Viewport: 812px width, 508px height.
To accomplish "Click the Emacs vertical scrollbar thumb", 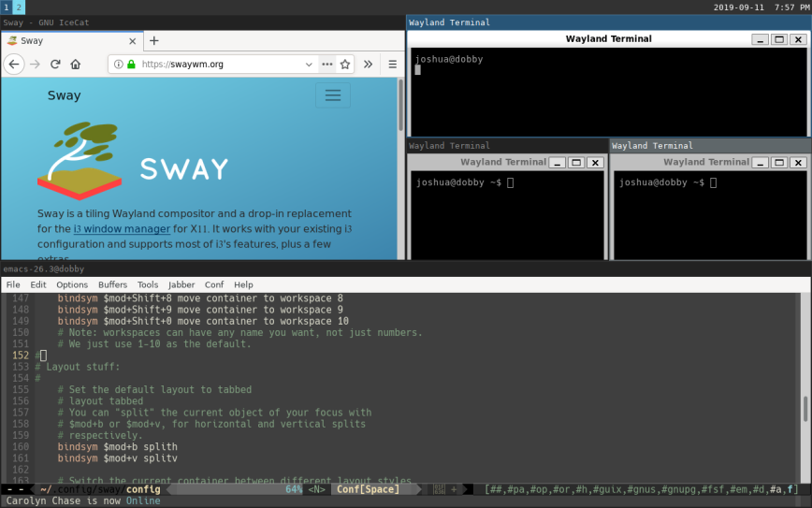I will 805,409.
